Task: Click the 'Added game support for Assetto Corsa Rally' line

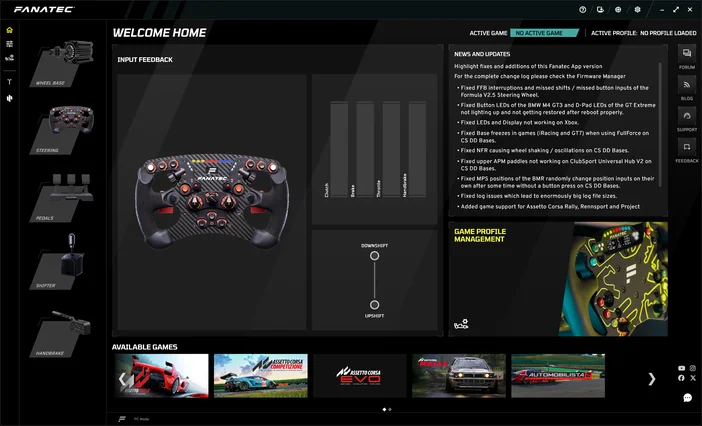Action: coord(550,207)
